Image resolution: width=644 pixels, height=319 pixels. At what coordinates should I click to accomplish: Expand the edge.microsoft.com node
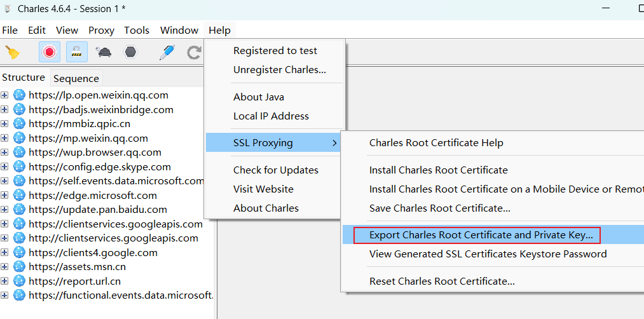pos(4,195)
